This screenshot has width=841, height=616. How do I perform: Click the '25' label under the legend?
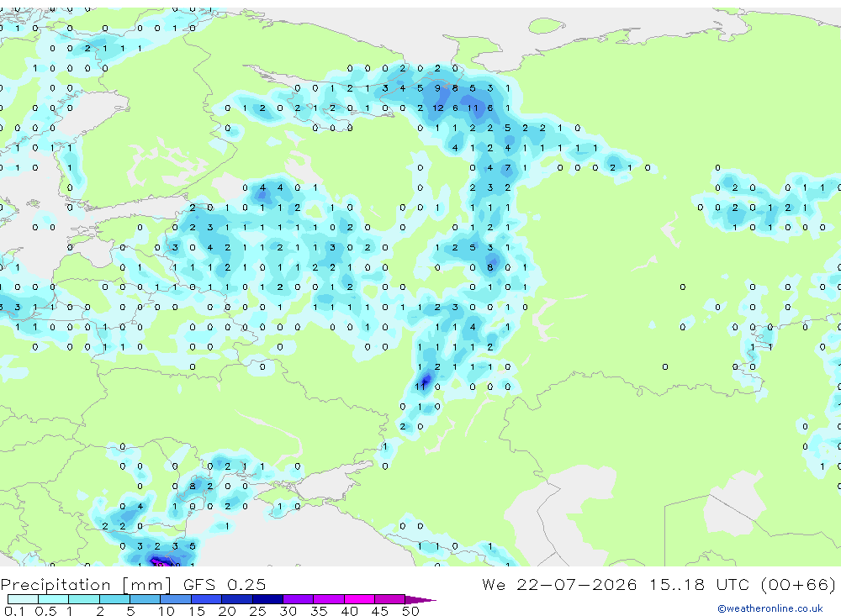257,611
